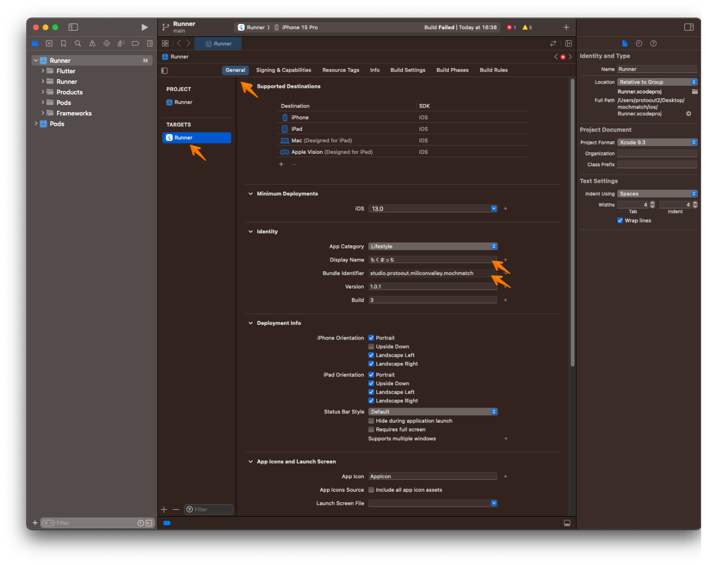Select the Runner target under TARGETS

197,138
